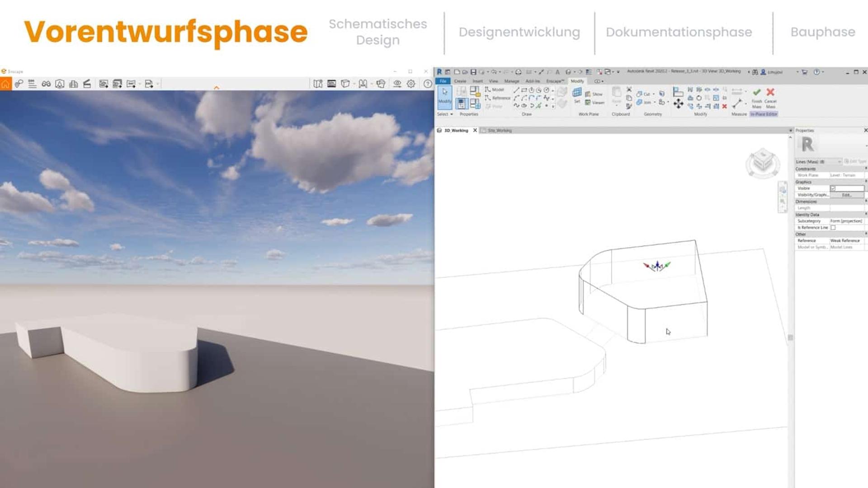Click the Join geometry tool
Image resolution: width=868 pixels, height=488 pixels.
point(644,103)
